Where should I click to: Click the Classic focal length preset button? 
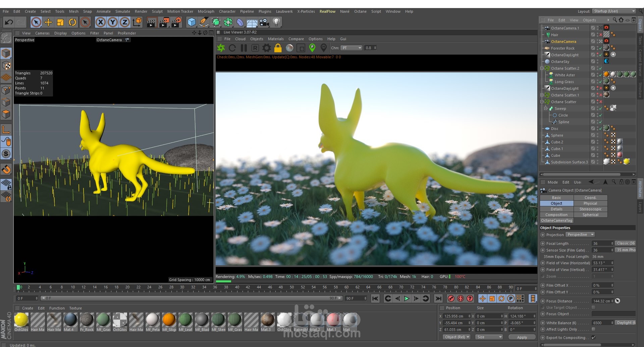click(x=625, y=243)
